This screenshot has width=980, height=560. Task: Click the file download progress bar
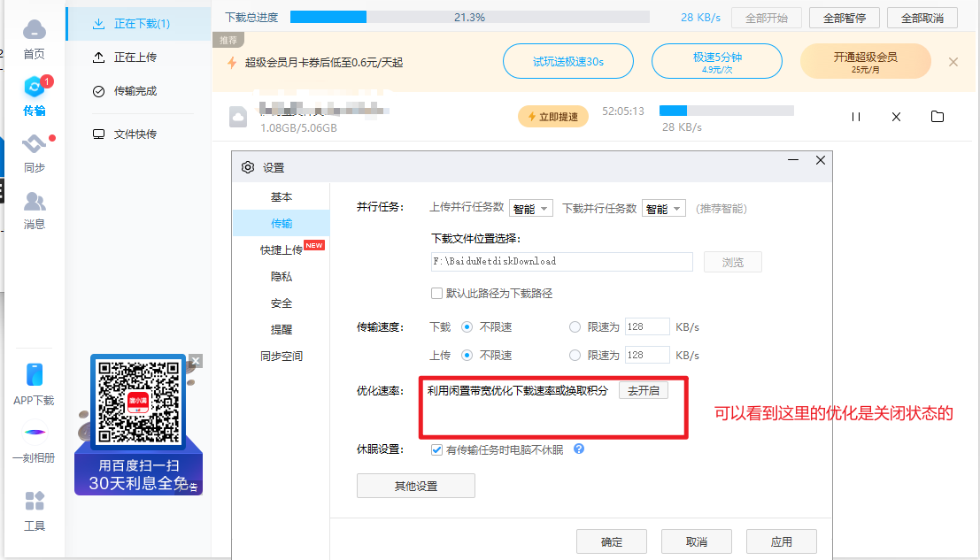point(727,111)
